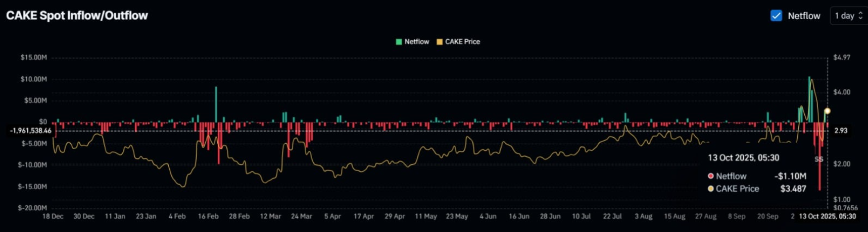Click the Netflow text beside the checkbox
Screen dimensions: 868x232
804,16
